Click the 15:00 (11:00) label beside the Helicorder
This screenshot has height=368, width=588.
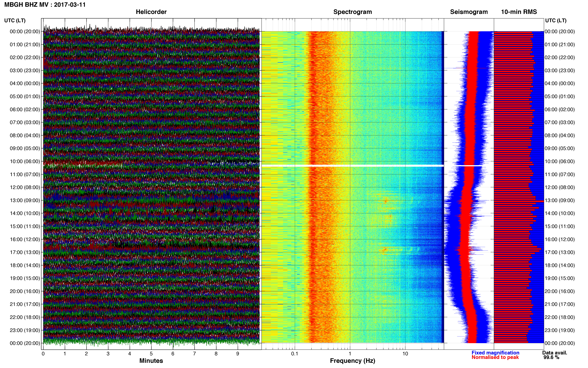tap(25, 226)
